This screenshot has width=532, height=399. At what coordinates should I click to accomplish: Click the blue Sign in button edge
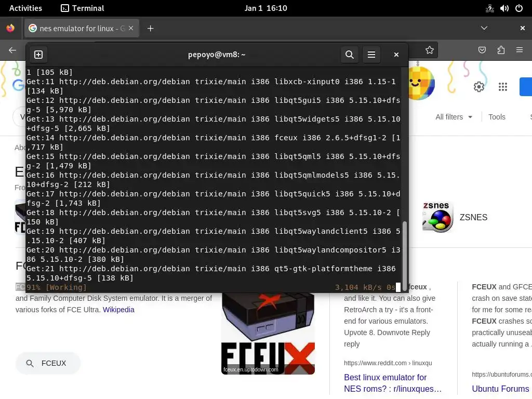526,87
